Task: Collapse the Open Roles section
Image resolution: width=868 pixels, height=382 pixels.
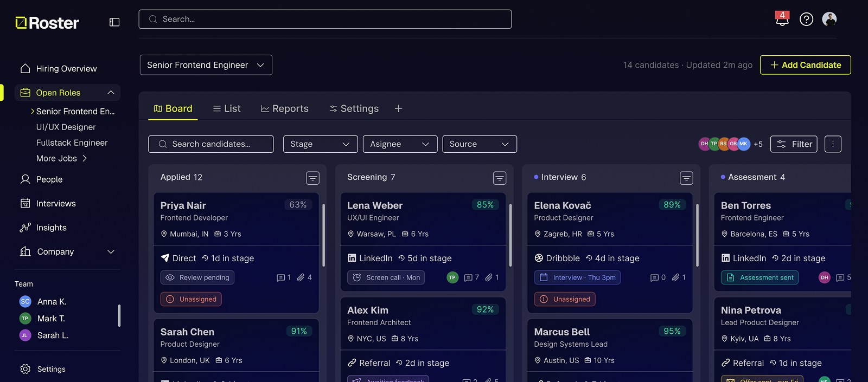Action: (111, 93)
